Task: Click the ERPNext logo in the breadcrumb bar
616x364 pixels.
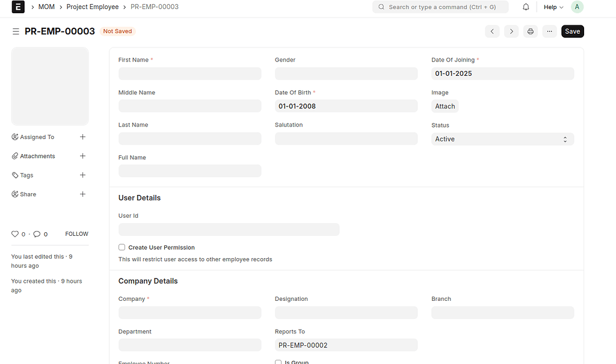Action: [18, 7]
